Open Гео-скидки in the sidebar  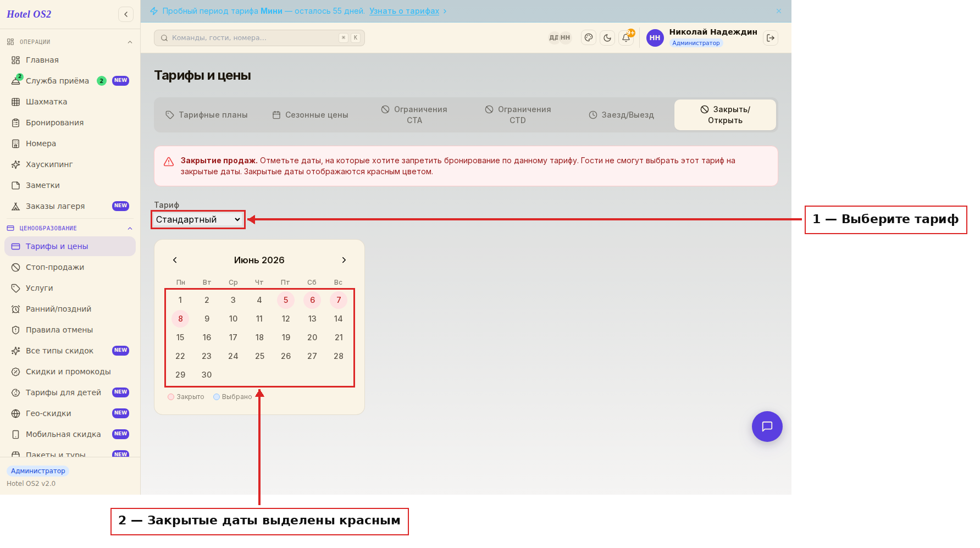click(x=70, y=413)
